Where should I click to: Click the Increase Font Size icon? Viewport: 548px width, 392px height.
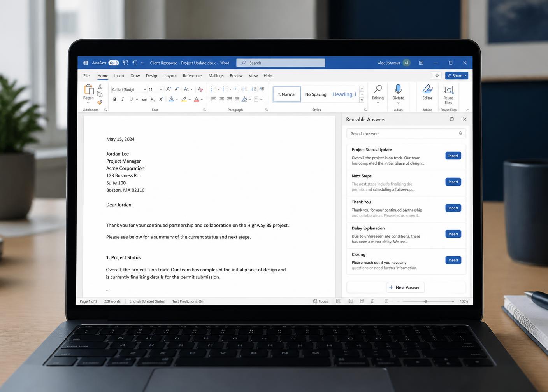click(x=169, y=89)
